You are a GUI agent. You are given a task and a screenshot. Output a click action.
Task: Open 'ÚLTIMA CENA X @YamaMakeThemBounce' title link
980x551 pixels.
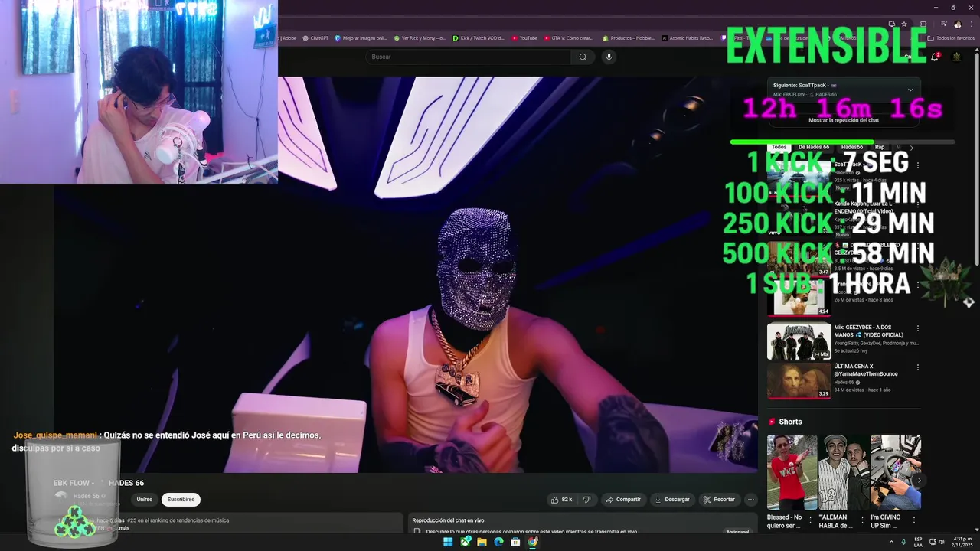pyautogui.click(x=866, y=370)
